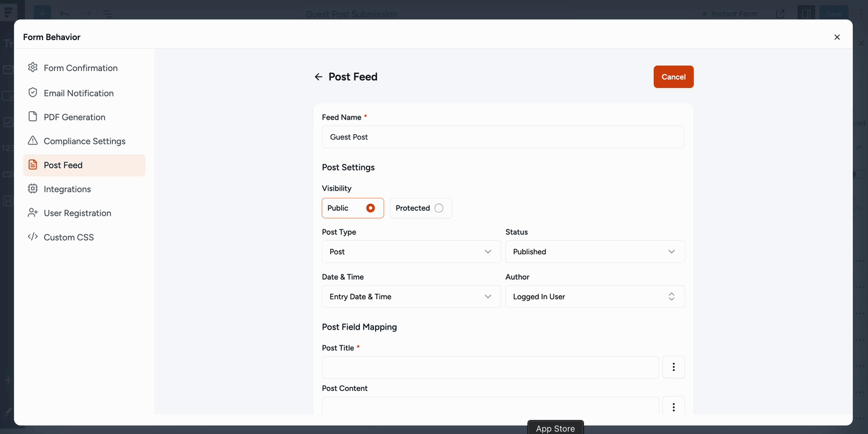Click the User Registration person icon
Viewport: 868px width, 434px height.
click(33, 212)
